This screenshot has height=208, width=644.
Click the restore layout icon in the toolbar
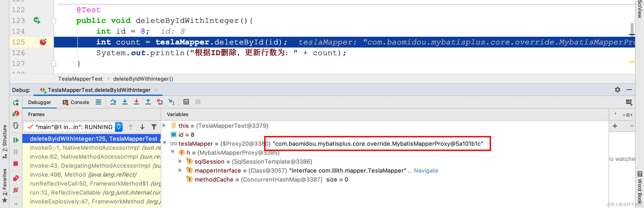pyautogui.click(x=629, y=102)
